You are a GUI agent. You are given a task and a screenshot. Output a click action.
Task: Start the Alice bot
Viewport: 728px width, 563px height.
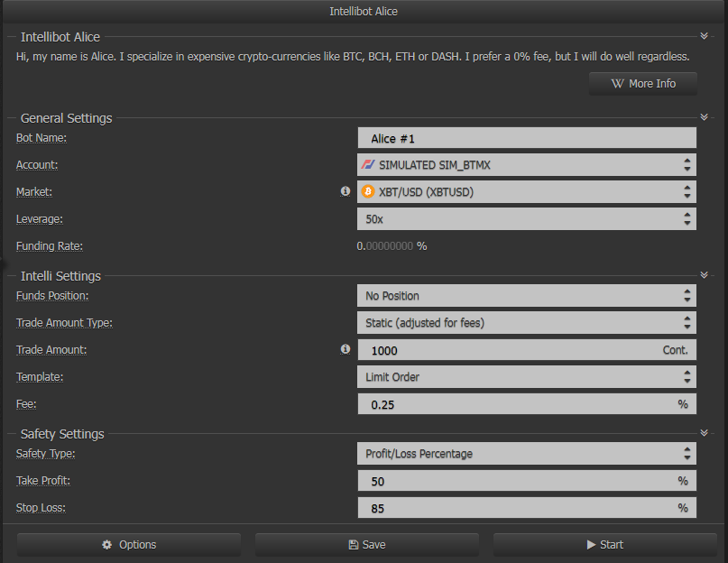[x=605, y=544]
